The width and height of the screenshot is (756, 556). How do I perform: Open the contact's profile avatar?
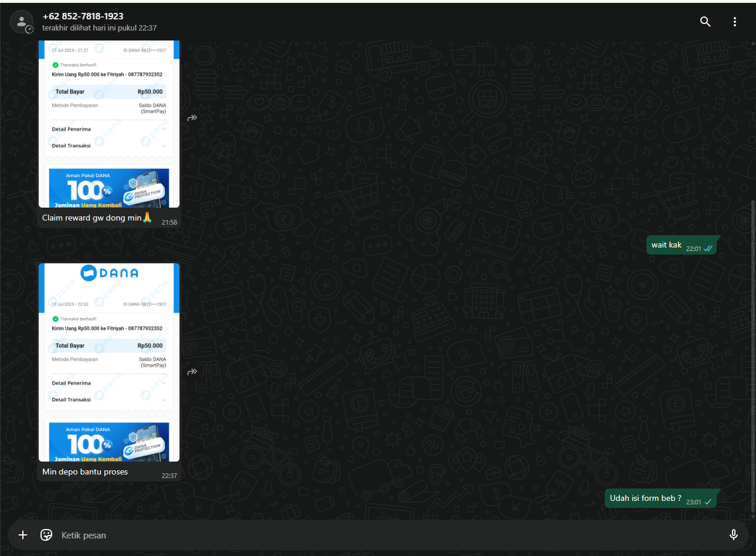point(22,22)
